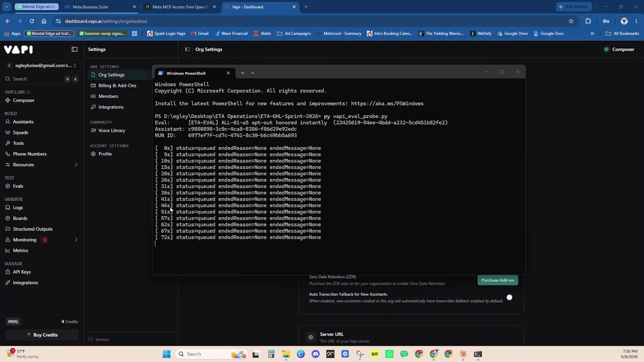Image resolution: width=644 pixels, height=362 pixels.
Task: Click Purchase Add-on button for ZDR
Action: tap(498, 280)
